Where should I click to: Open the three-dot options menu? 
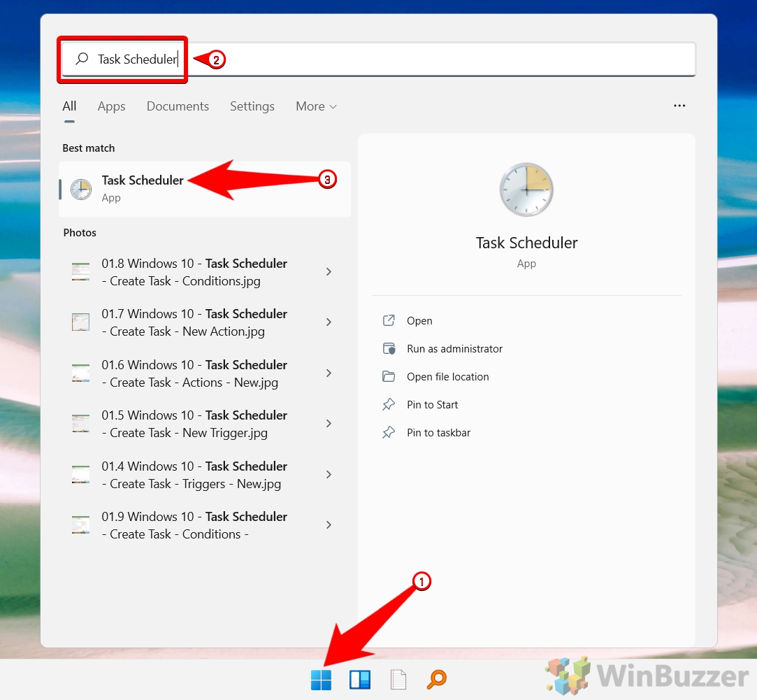[679, 106]
